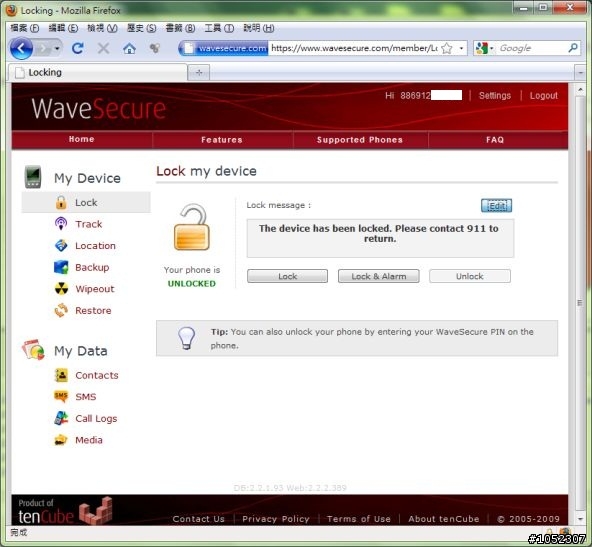Click the search magnifier icon
This screenshot has width=592, height=547.
[x=573, y=48]
